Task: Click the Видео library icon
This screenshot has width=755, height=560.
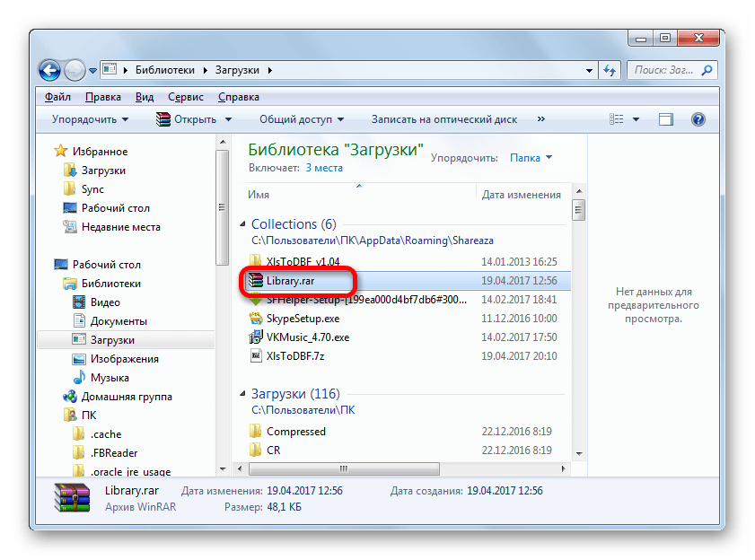Action: pyautogui.click(x=79, y=302)
